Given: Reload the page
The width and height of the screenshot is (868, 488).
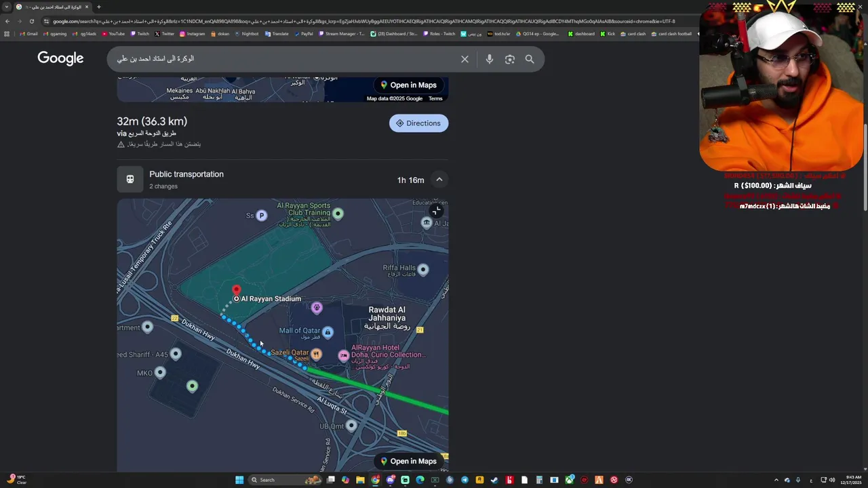Looking at the screenshot, I should (x=31, y=21).
